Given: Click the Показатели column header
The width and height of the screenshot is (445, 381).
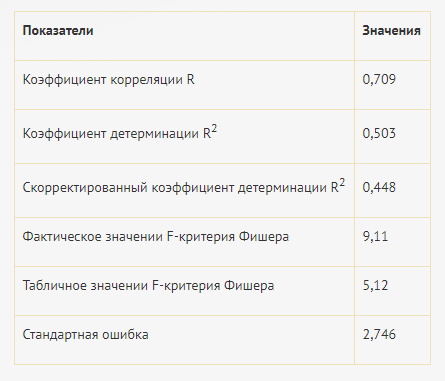Looking at the screenshot, I should (58, 31).
